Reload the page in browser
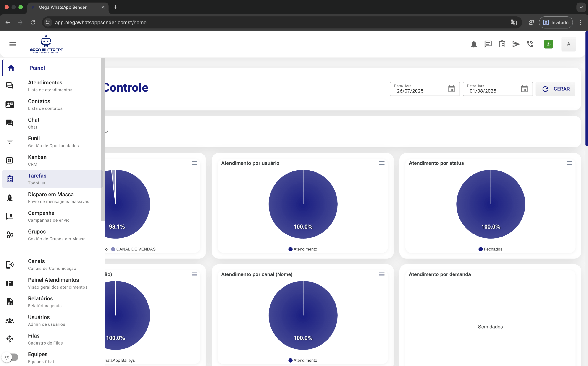 click(33, 22)
